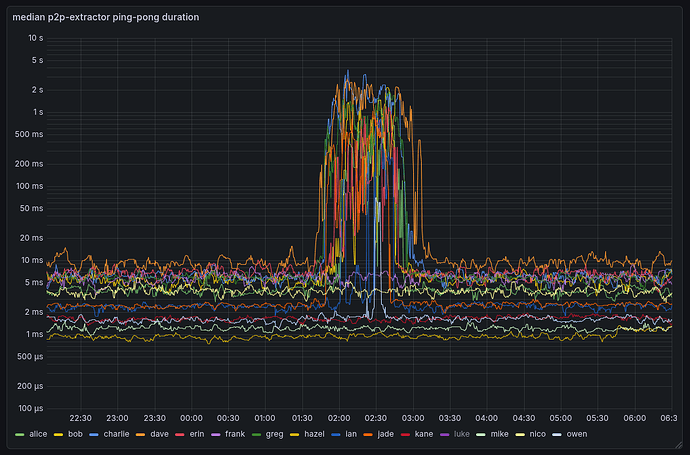
Task: Open color picker for frank series
Action: 214,435
